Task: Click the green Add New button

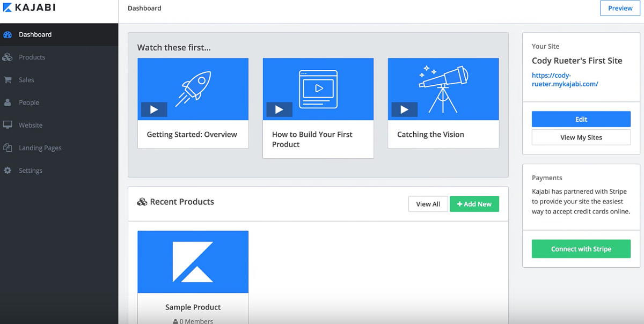Action: [x=474, y=204]
